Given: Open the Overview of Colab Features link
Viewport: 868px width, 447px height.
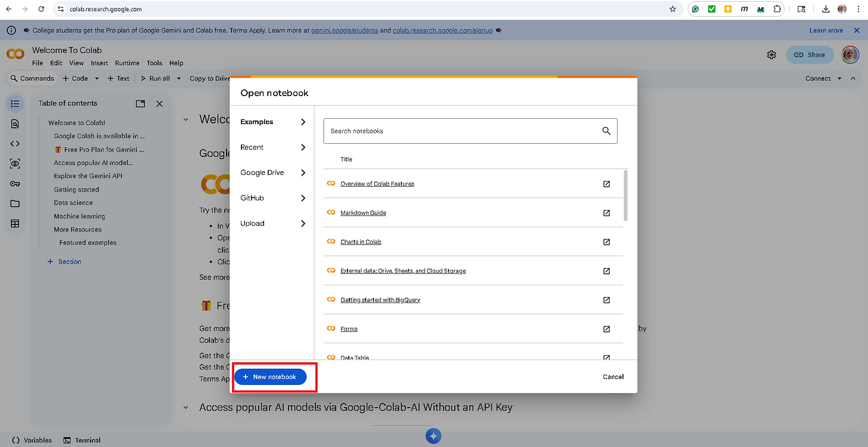Looking at the screenshot, I should tap(377, 184).
